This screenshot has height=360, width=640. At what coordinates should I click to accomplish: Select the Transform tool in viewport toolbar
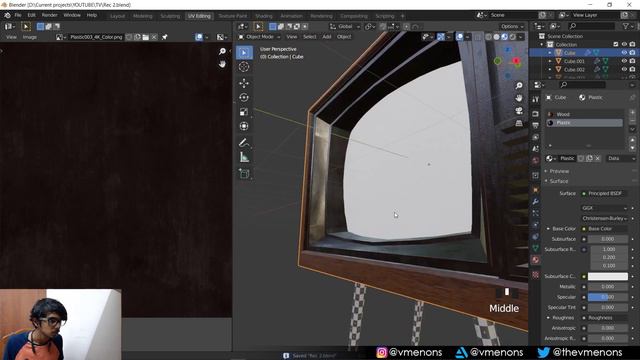[244, 126]
